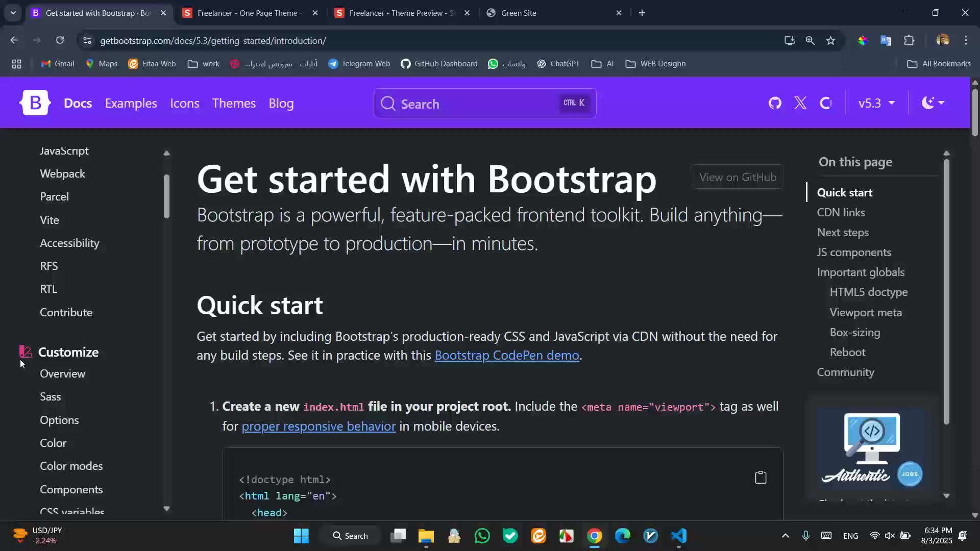980x551 pixels.
Task: Click the View on GitHub button
Action: pyautogui.click(x=738, y=177)
